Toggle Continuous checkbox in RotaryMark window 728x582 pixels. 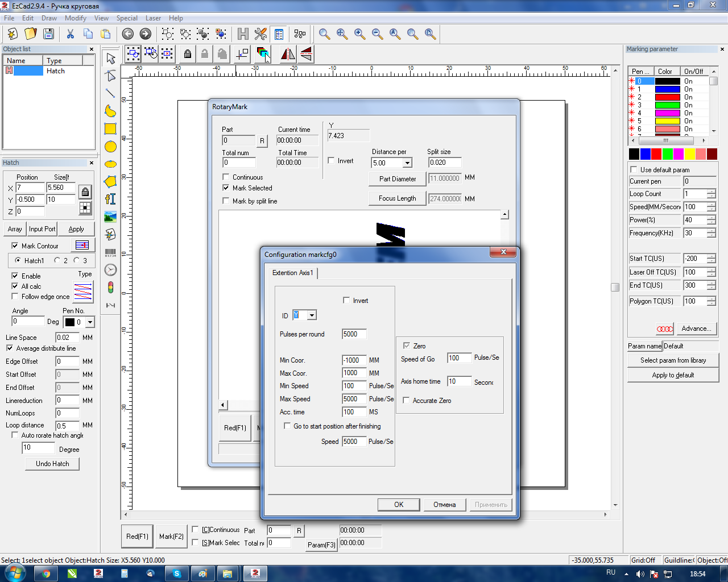pyautogui.click(x=226, y=177)
